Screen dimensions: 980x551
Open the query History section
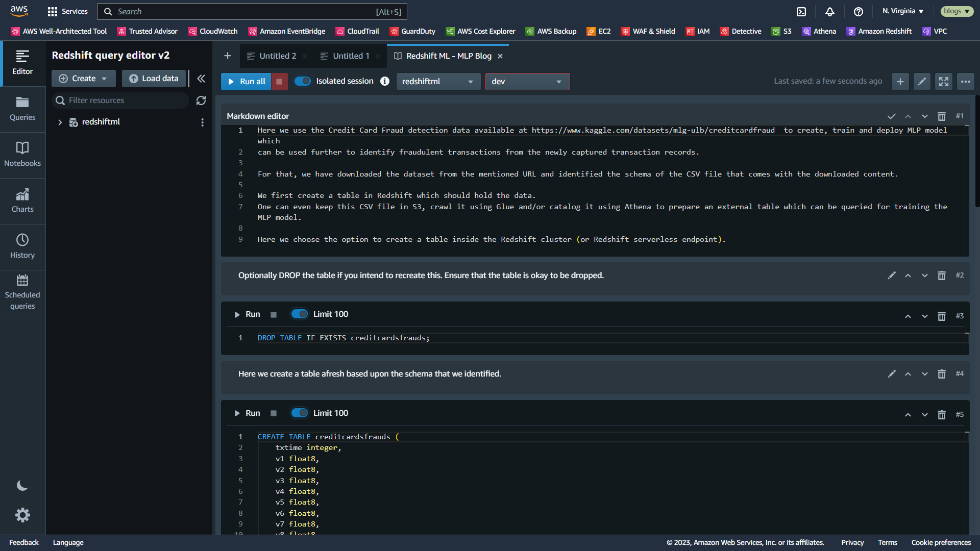pyautogui.click(x=22, y=246)
